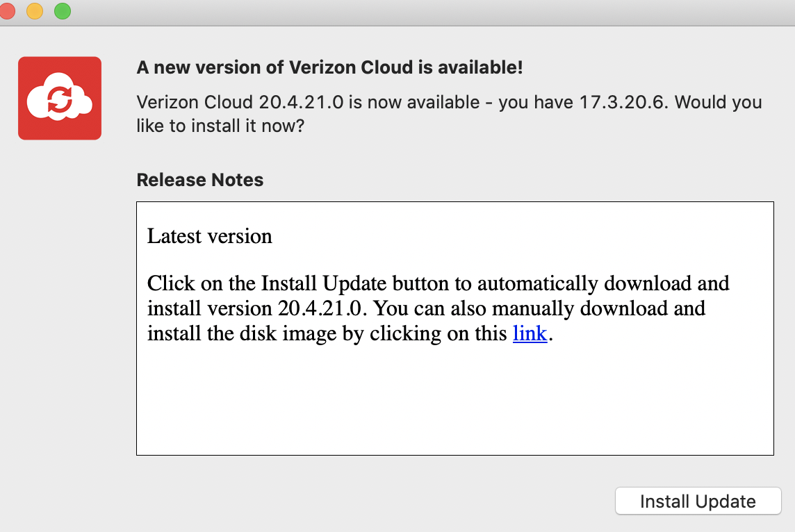Click the yellow minimize button
This screenshot has height=532, width=795.
pos(35,11)
